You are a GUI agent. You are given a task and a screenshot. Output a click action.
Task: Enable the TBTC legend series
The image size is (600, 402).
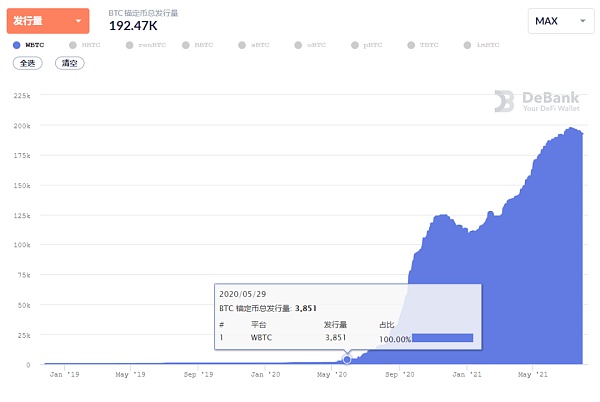pyautogui.click(x=428, y=45)
